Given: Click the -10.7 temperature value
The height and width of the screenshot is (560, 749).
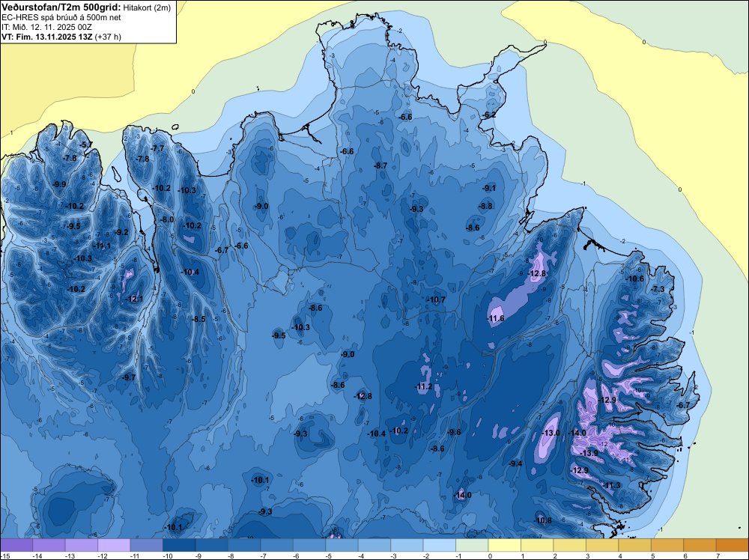Looking at the screenshot, I should (x=437, y=299).
